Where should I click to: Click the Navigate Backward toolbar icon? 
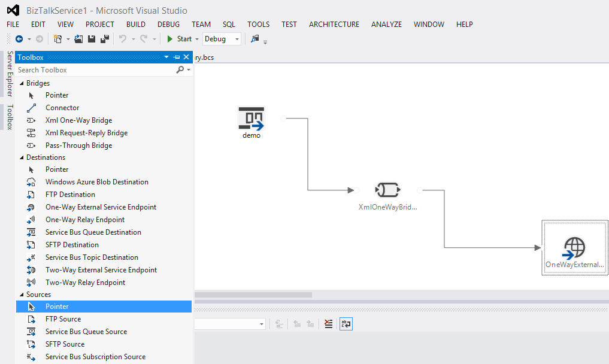(x=19, y=39)
